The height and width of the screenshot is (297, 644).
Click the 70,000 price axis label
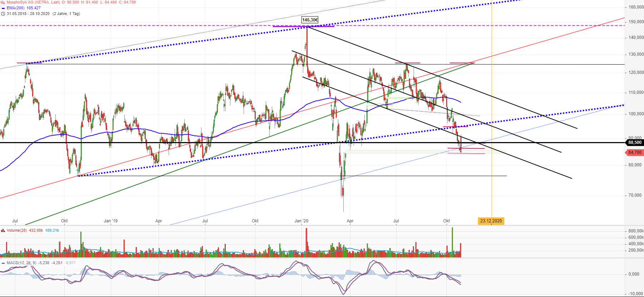coord(635,195)
